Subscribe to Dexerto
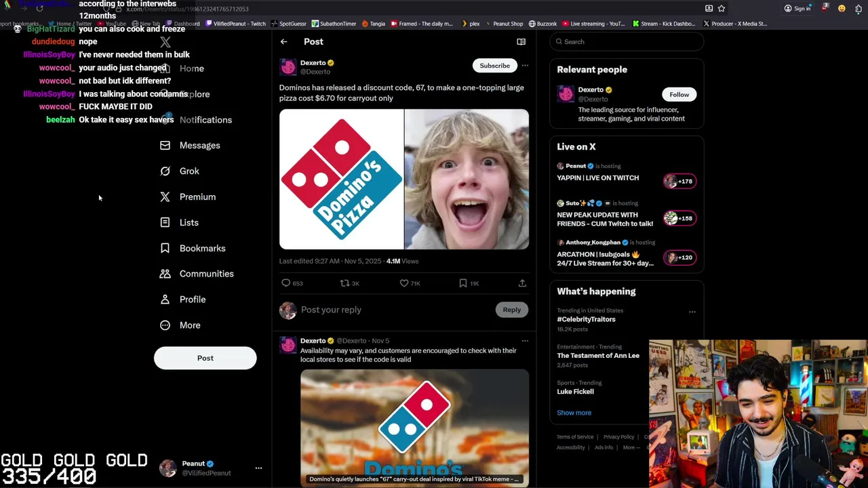 (x=494, y=66)
